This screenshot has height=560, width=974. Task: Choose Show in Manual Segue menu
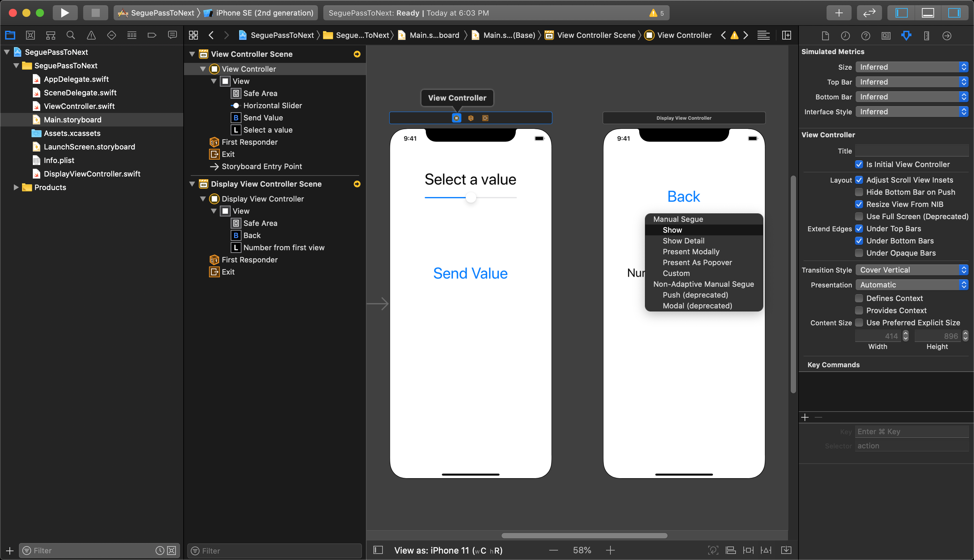pyautogui.click(x=704, y=230)
